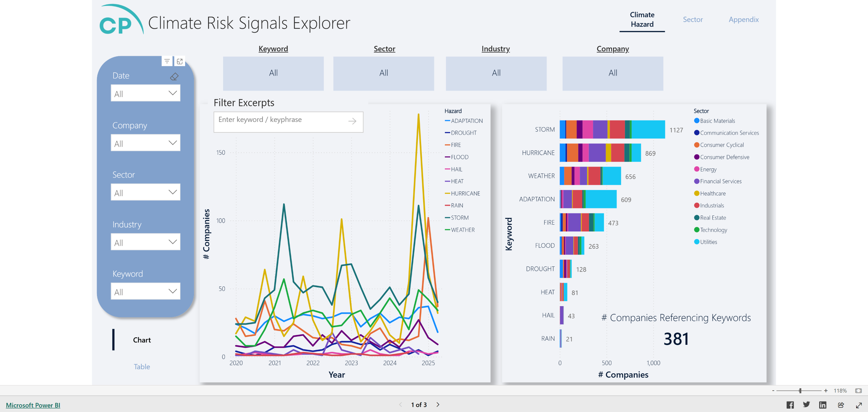
Task: Click the filter icon above Date slicer
Action: 167,61
